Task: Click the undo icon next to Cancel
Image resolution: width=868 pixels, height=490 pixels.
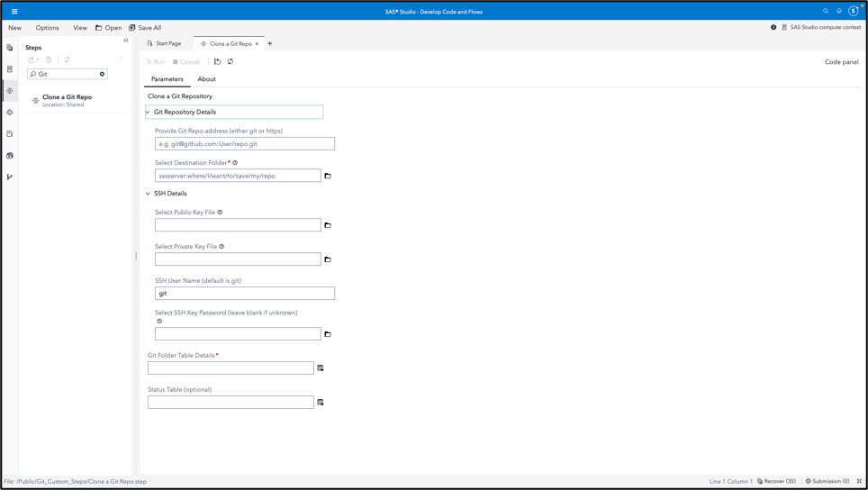Action: click(218, 62)
